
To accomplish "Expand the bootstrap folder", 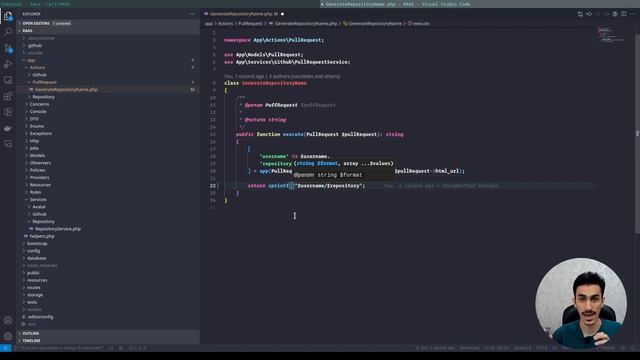I will (x=37, y=244).
